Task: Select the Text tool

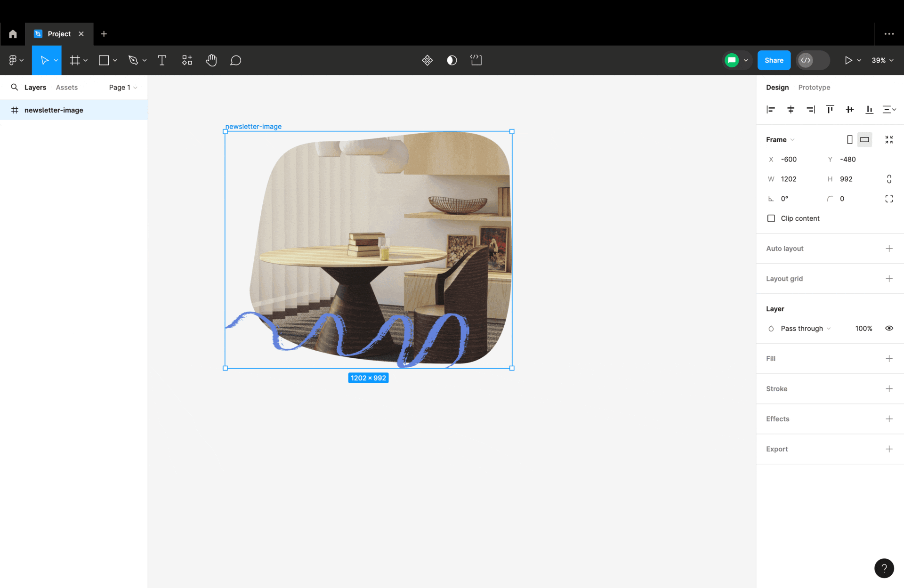Action: (x=162, y=60)
